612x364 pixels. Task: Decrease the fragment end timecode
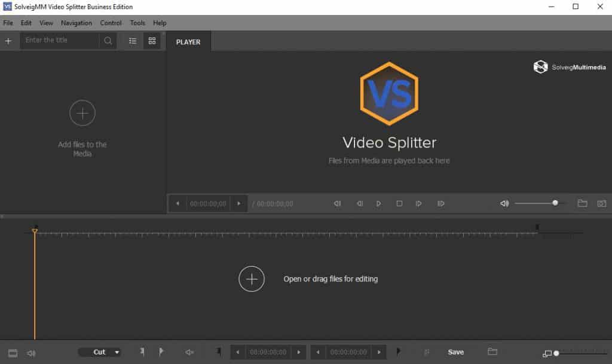point(318,352)
